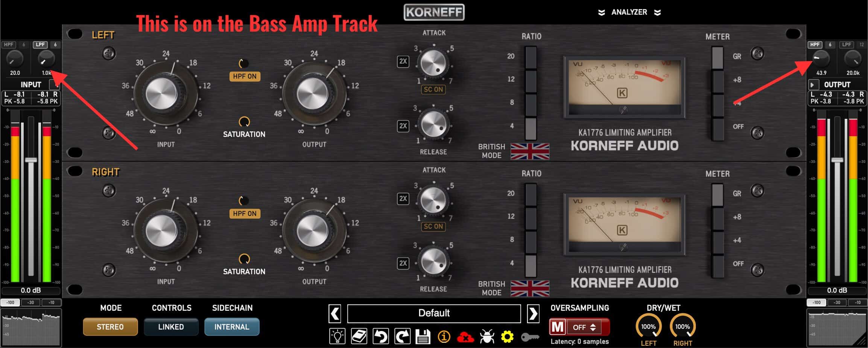
Task: Select the -100 range tab under output meter
Action: 816,302
